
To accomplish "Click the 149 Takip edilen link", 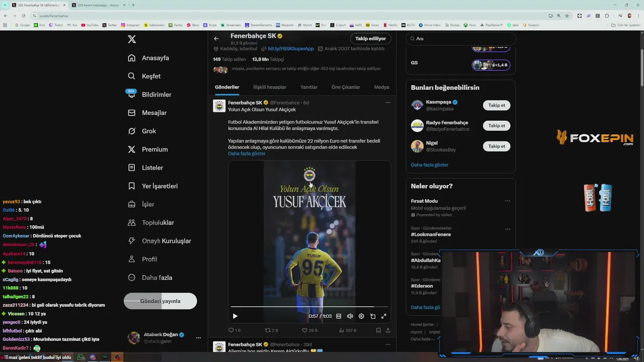I will pos(229,59).
